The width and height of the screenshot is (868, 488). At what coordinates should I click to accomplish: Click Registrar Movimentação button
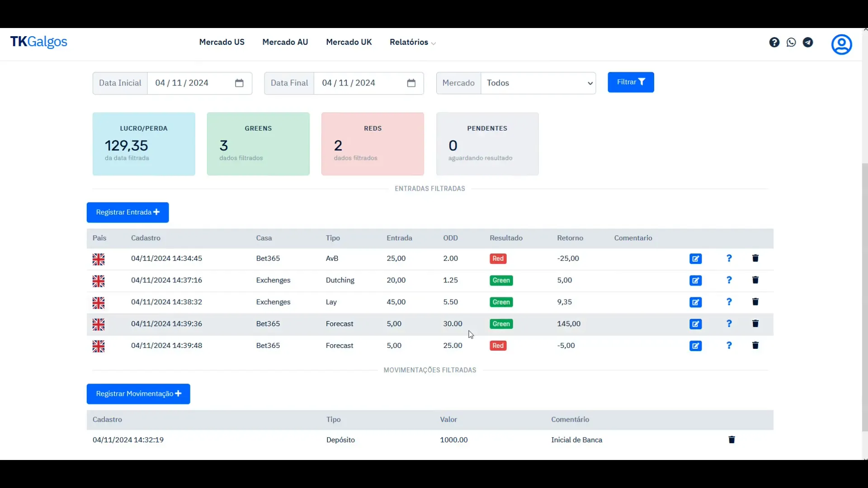coord(138,394)
